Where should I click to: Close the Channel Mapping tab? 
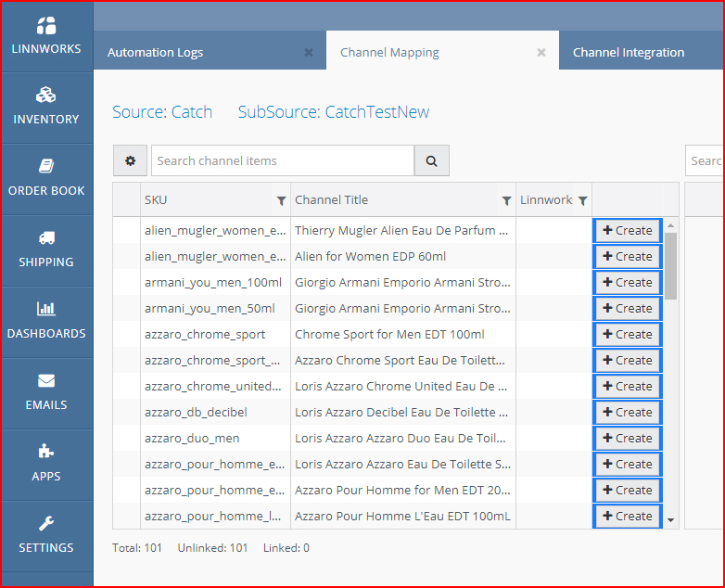click(x=541, y=53)
